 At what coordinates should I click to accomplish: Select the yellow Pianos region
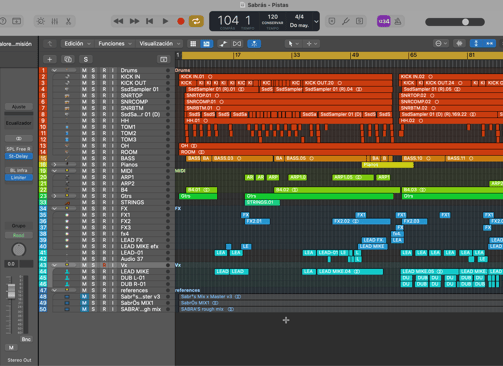pyautogui.click(x=387, y=165)
